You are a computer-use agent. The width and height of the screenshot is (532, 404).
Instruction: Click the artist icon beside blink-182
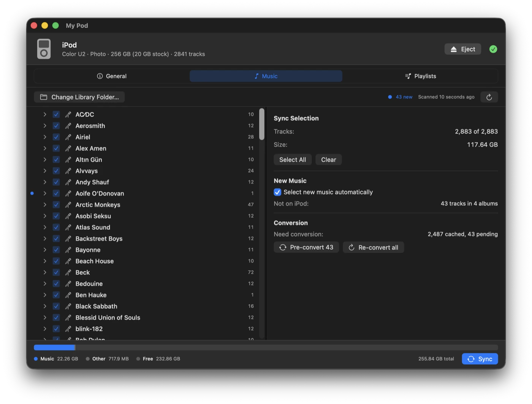68,329
